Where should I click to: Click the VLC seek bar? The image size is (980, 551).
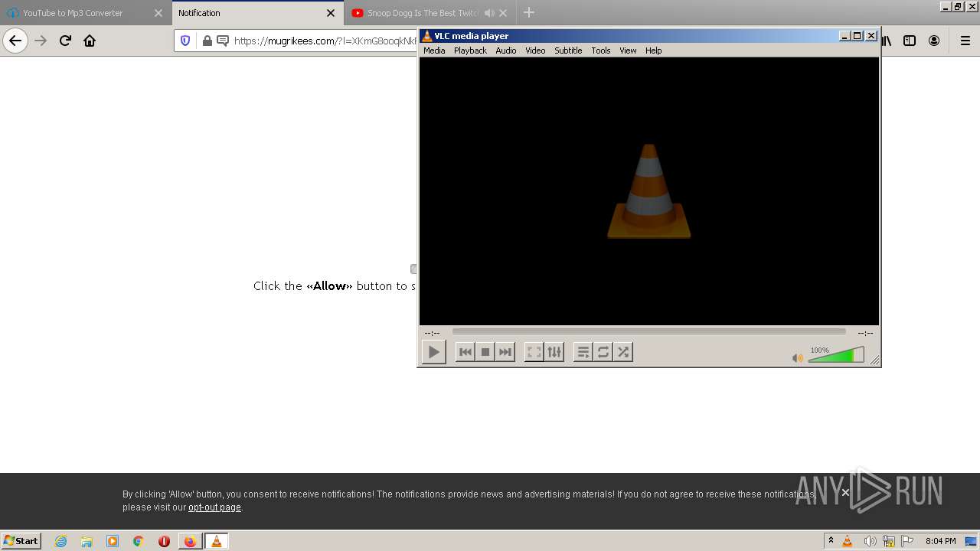(648, 331)
